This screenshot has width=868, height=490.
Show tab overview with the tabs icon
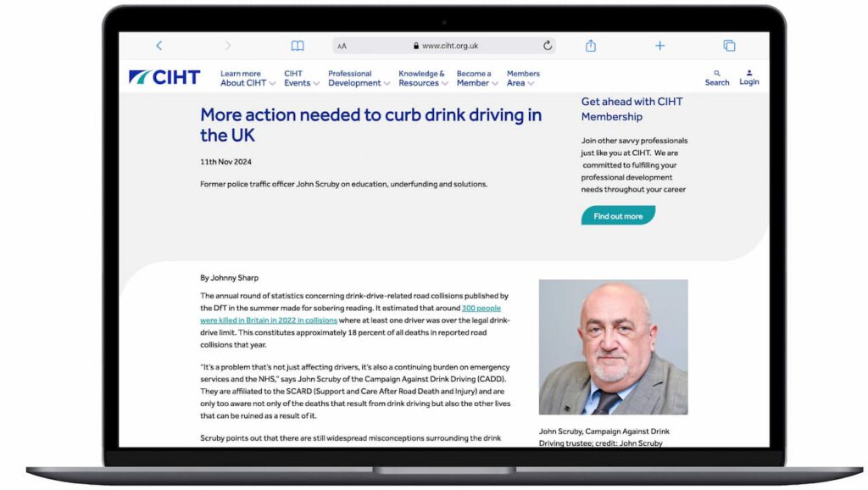pyautogui.click(x=729, y=45)
